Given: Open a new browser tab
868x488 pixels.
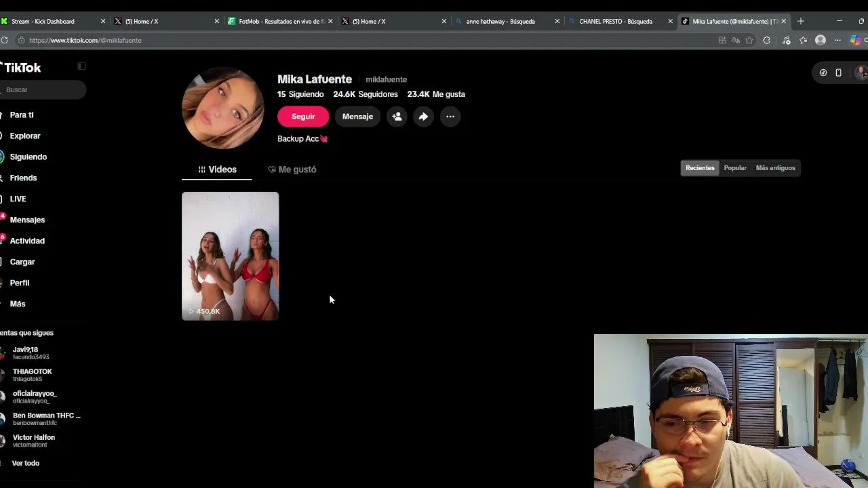Looking at the screenshot, I should 801,21.
